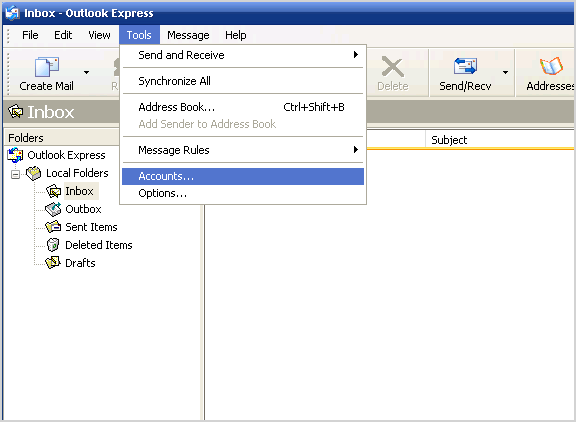Open the Message menu
Viewport: 576px width, 422px height.
tap(188, 35)
